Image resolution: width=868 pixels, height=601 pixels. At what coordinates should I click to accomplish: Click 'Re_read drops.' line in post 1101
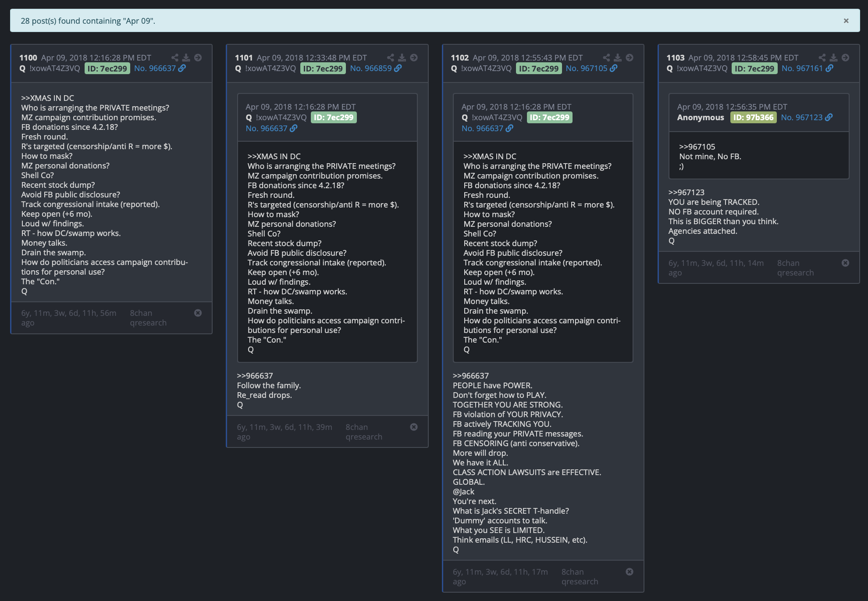click(264, 395)
